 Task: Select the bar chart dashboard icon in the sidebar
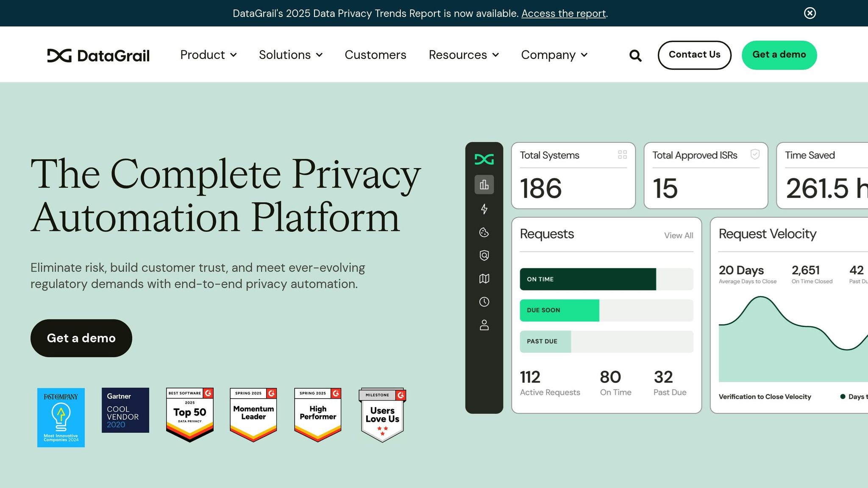(x=484, y=185)
